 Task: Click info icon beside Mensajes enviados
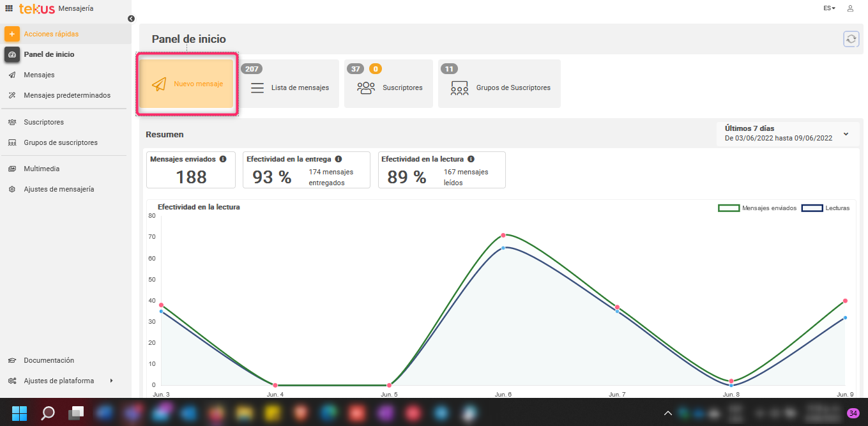click(x=223, y=159)
